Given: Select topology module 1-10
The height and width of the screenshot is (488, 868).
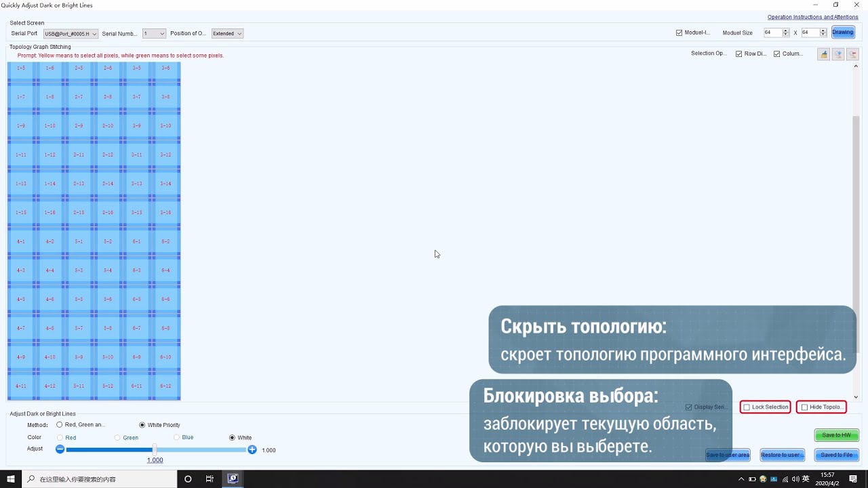Looking at the screenshot, I should coord(50,125).
